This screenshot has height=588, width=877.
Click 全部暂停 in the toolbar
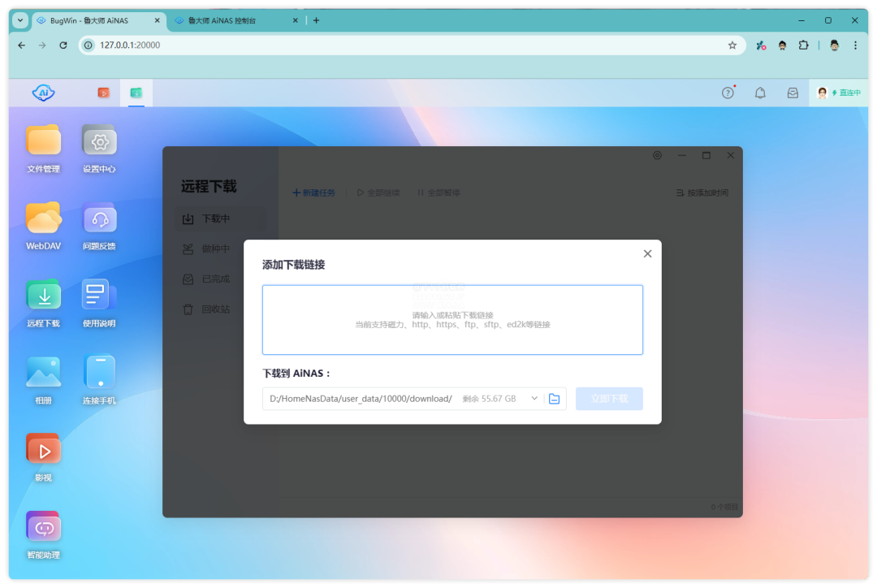[x=438, y=192]
